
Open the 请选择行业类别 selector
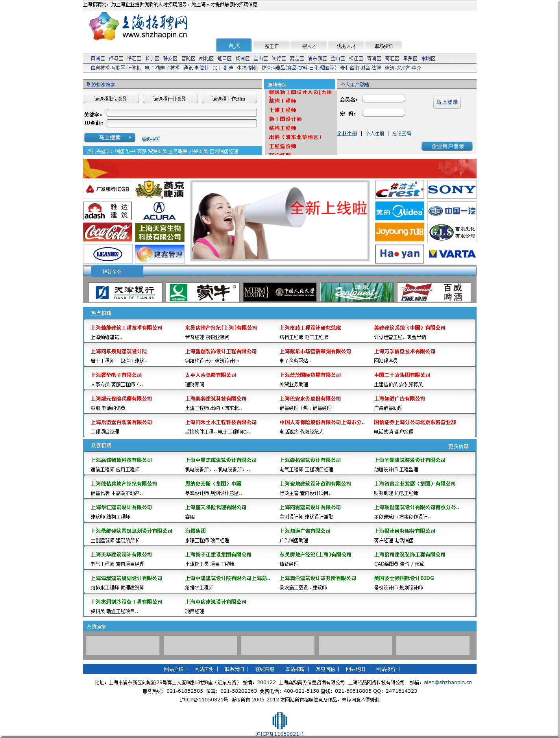(x=170, y=99)
